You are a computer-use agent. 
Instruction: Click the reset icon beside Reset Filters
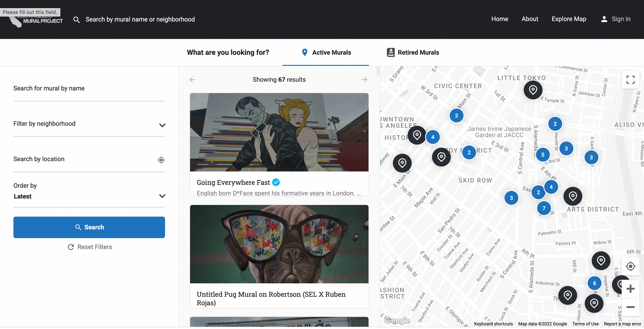pos(71,247)
